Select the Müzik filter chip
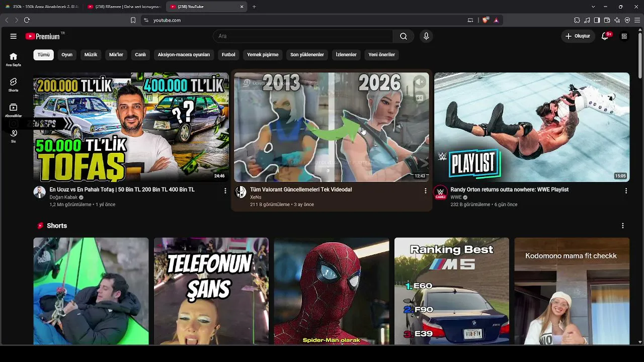 [91, 55]
